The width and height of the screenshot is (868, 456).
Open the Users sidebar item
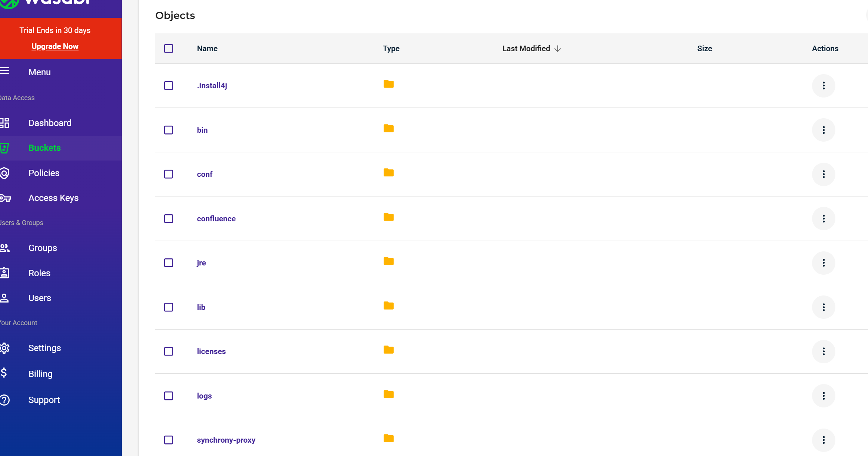click(40, 298)
